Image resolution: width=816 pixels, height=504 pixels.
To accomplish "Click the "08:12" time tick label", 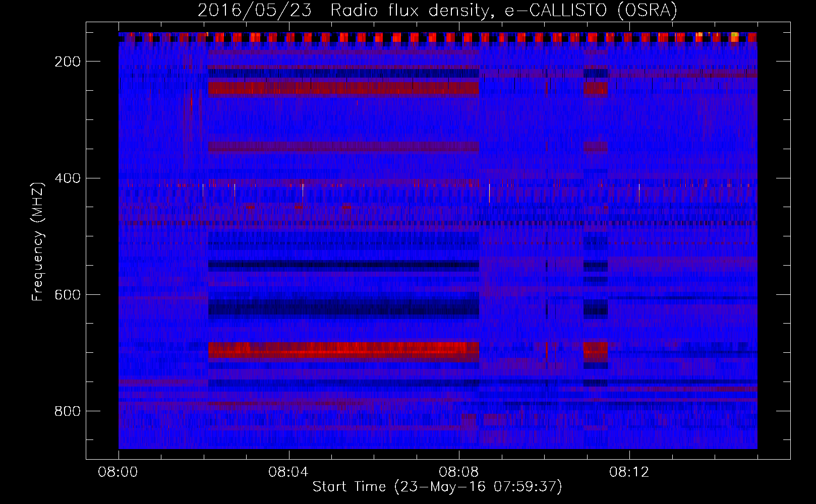I will point(629,472).
